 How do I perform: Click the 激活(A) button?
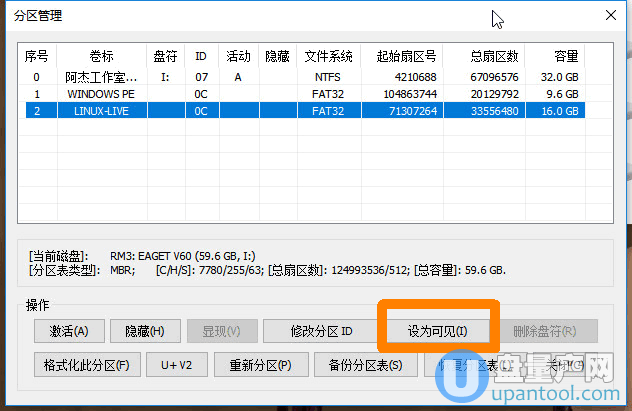coord(68,331)
